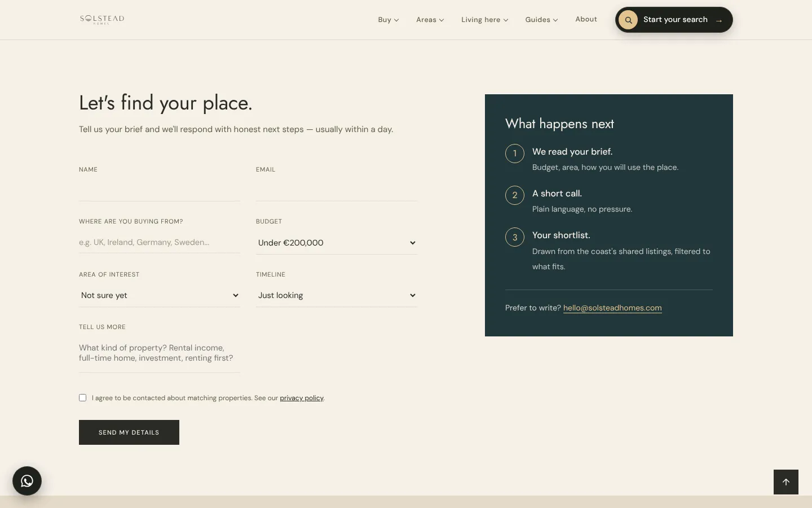Expand the Living here menu
The image size is (812, 508).
(485, 20)
